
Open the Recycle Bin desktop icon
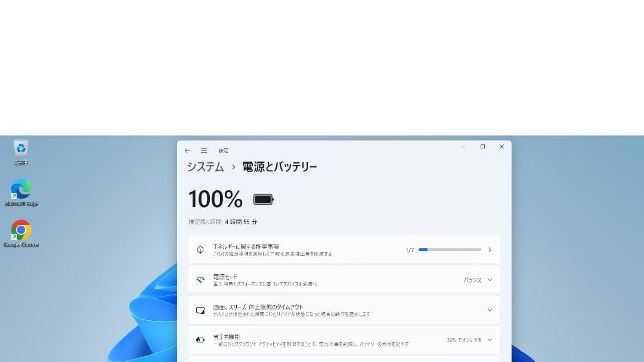coord(21,153)
